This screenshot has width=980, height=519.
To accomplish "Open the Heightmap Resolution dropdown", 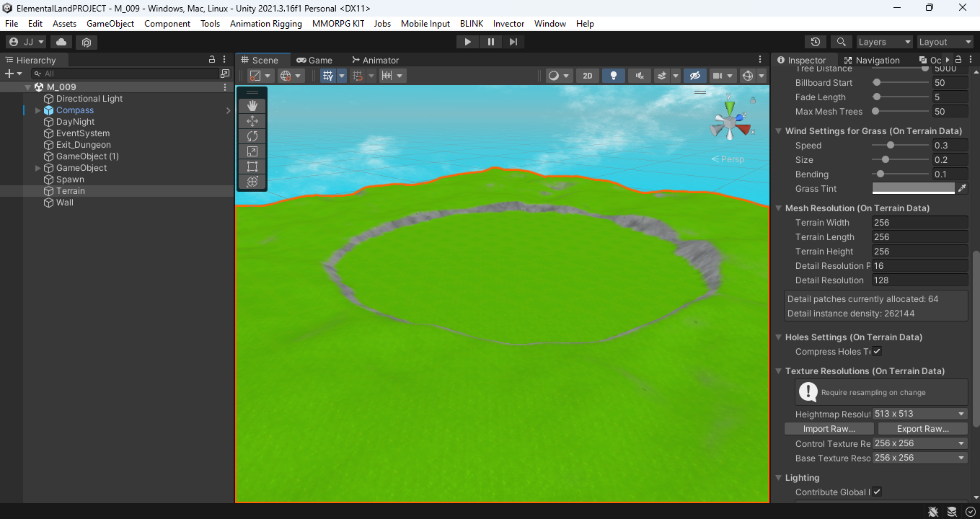I will [x=919, y=413].
